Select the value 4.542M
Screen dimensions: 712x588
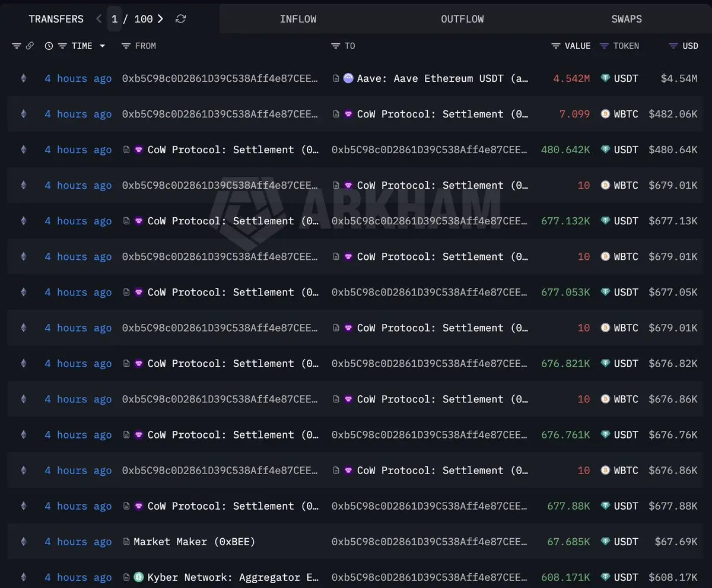tap(571, 78)
